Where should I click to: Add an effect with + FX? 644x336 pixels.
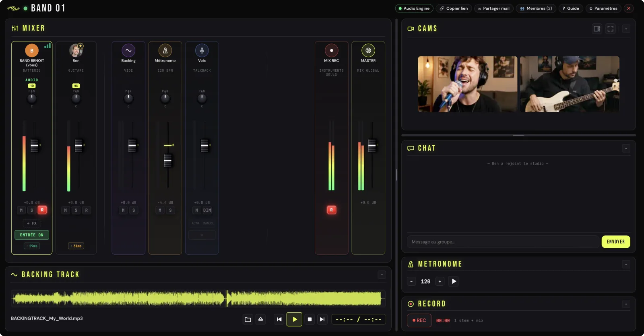pyautogui.click(x=32, y=223)
